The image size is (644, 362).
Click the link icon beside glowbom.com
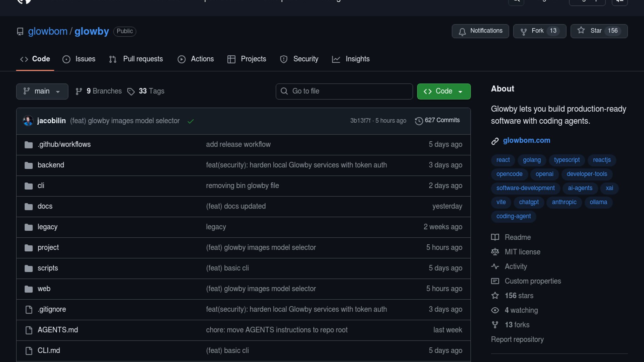pos(495,141)
